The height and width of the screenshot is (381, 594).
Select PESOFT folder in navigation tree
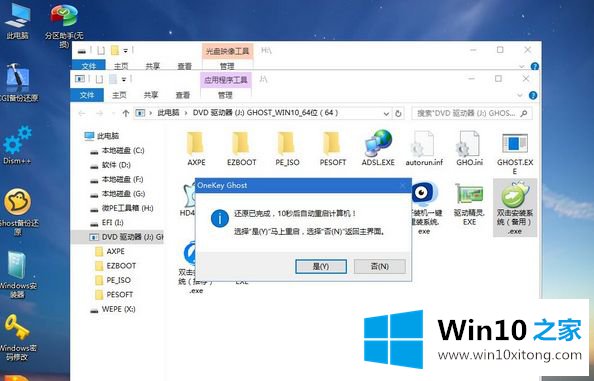tap(114, 294)
